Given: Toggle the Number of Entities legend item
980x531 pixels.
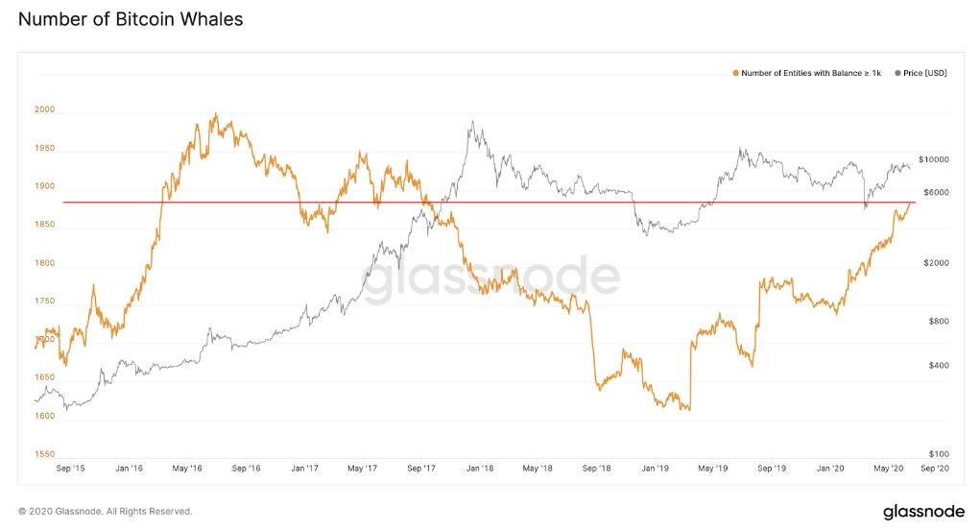Looking at the screenshot, I should [x=807, y=73].
